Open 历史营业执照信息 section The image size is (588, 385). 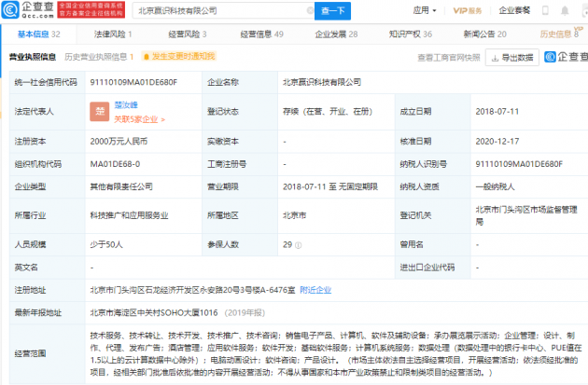(x=99, y=57)
